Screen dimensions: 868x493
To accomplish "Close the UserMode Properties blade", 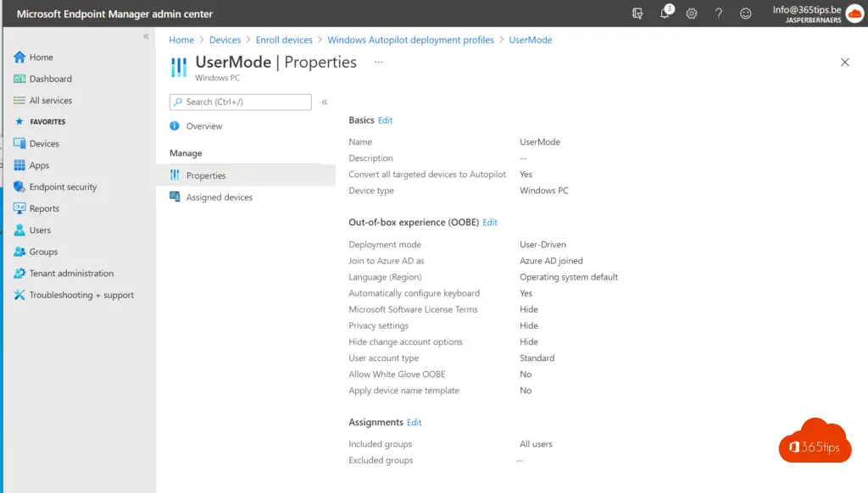I will (x=845, y=62).
